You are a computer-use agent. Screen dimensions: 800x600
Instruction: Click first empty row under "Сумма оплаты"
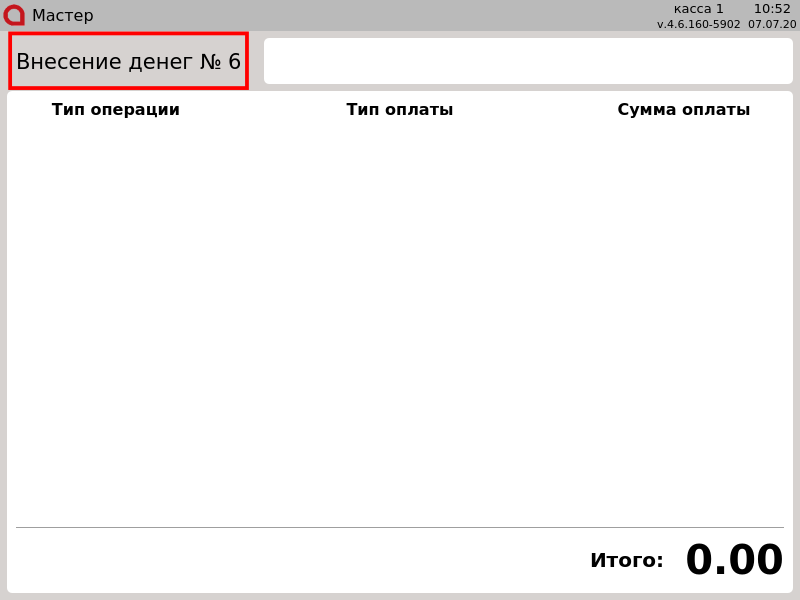pyautogui.click(x=683, y=140)
